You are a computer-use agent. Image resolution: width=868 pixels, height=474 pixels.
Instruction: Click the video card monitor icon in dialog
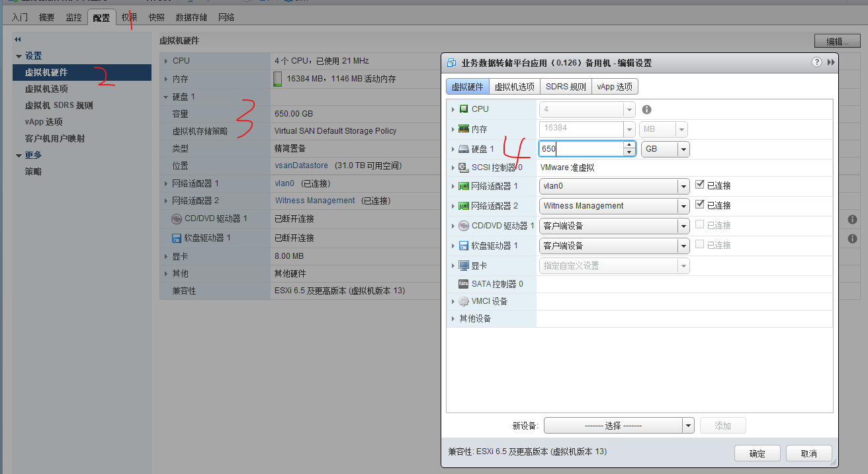(x=464, y=265)
